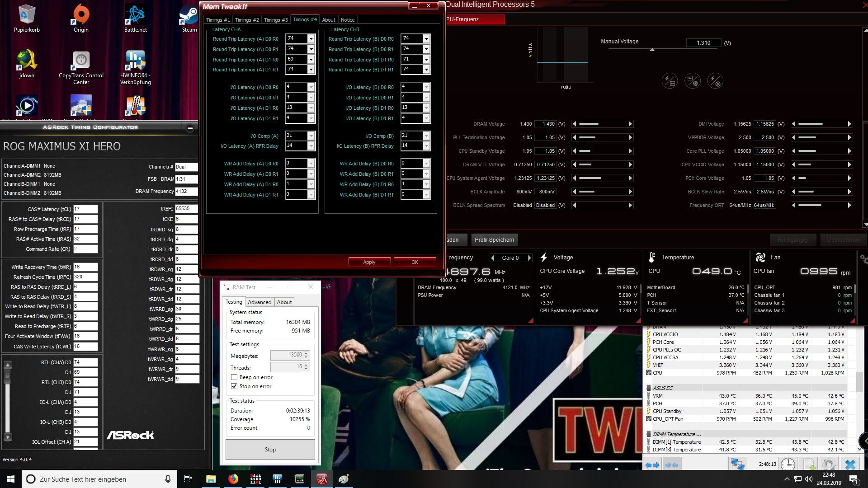This screenshot has height=488, width=868.
Task: Open the HWiNFO taskbar icon
Action: [x=278, y=479]
